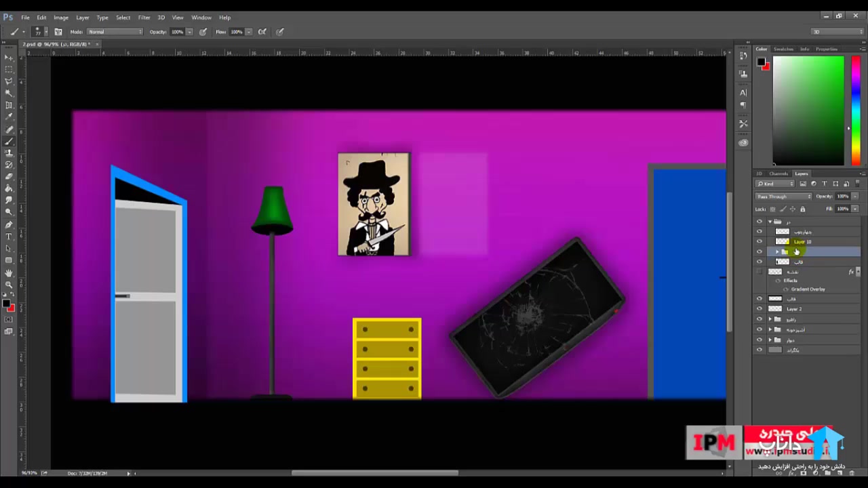Open the layer Fill dropdown arrow
This screenshot has height=488, width=868.
(854, 209)
